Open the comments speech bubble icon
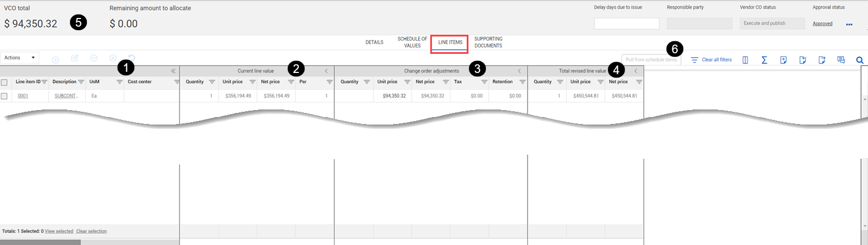This screenshot has height=245, width=868. point(841,60)
